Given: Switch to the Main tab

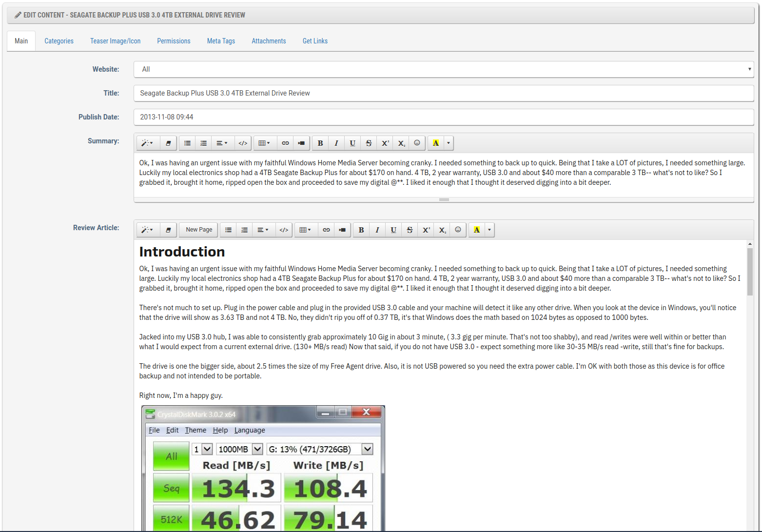Looking at the screenshot, I should (21, 41).
